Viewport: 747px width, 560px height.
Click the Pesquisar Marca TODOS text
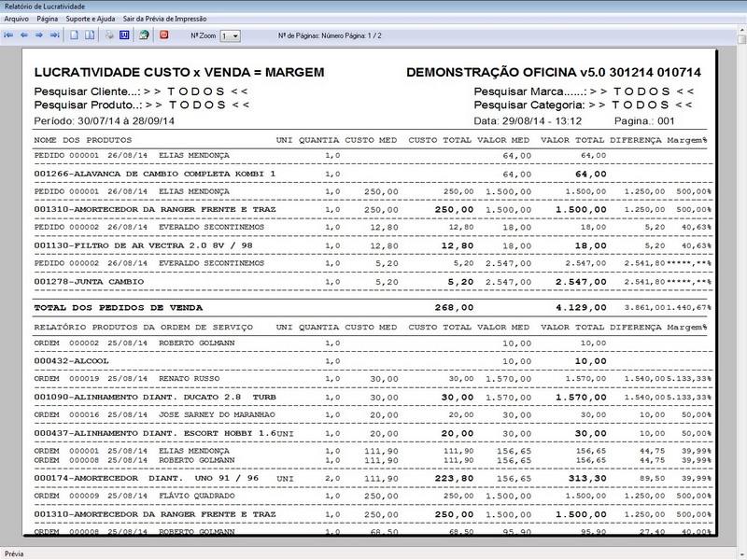click(x=585, y=91)
